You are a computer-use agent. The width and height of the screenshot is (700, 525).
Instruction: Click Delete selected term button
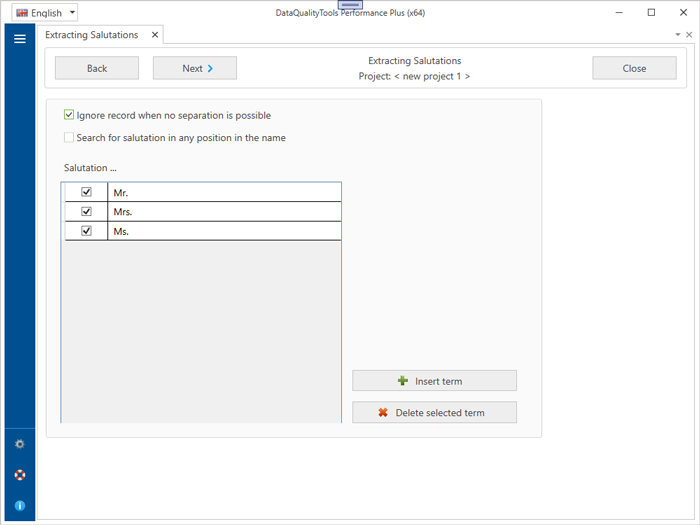434,413
